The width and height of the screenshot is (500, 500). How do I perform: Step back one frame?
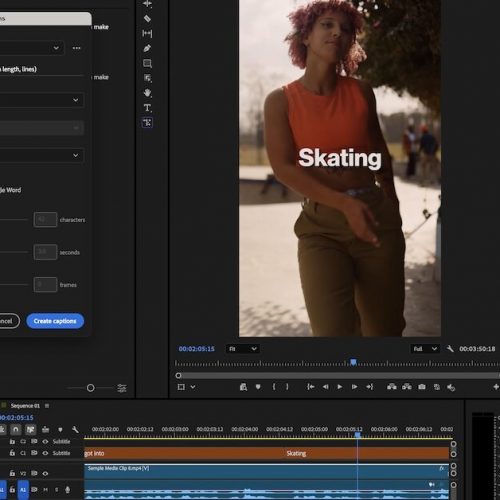click(325, 387)
